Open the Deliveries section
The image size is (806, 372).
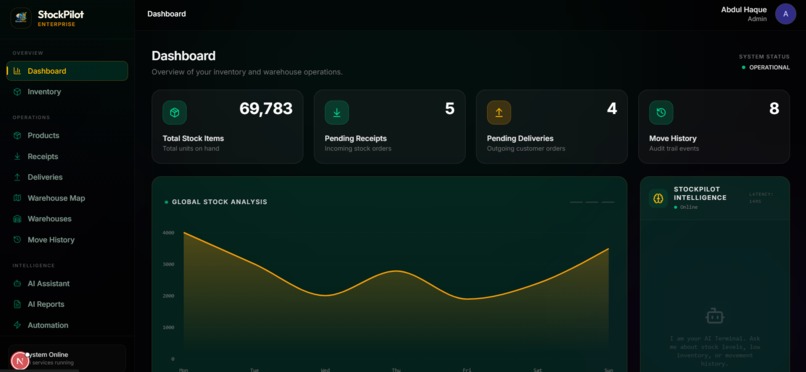pyautogui.click(x=67, y=177)
